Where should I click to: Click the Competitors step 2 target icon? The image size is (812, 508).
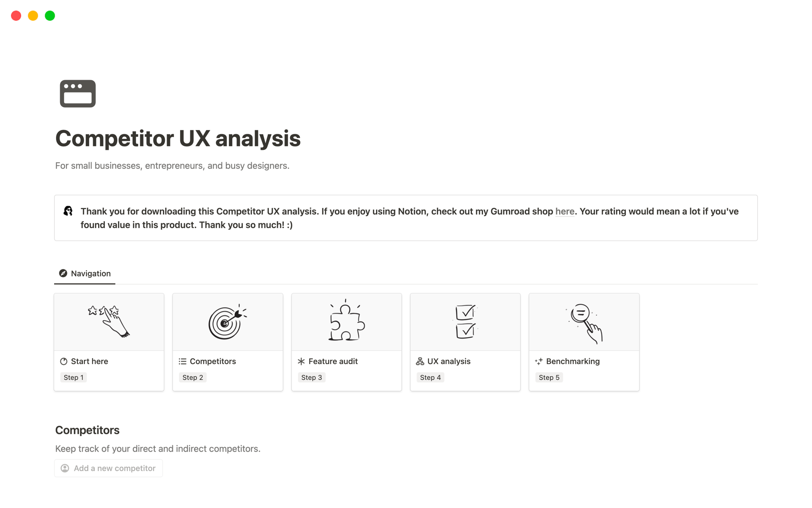click(228, 321)
